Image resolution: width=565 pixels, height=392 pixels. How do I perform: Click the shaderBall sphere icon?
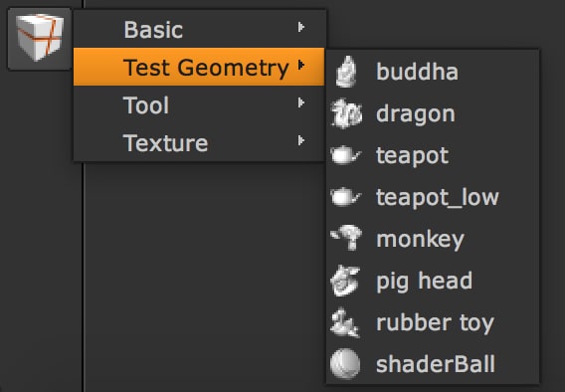tap(345, 364)
